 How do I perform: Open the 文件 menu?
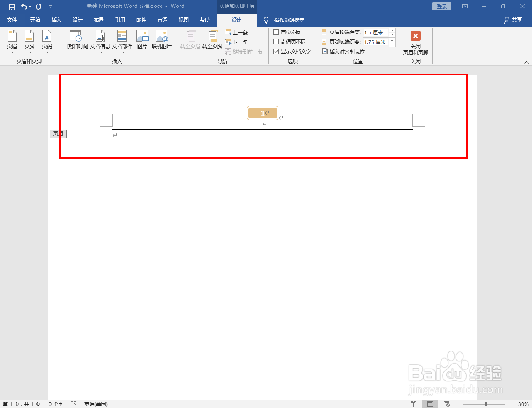pos(12,20)
